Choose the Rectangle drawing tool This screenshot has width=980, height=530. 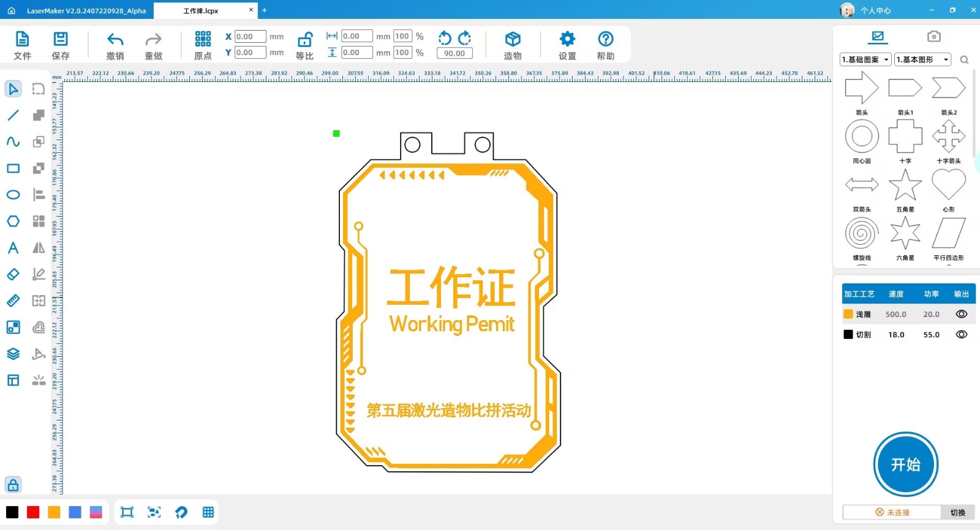click(13, 168)
